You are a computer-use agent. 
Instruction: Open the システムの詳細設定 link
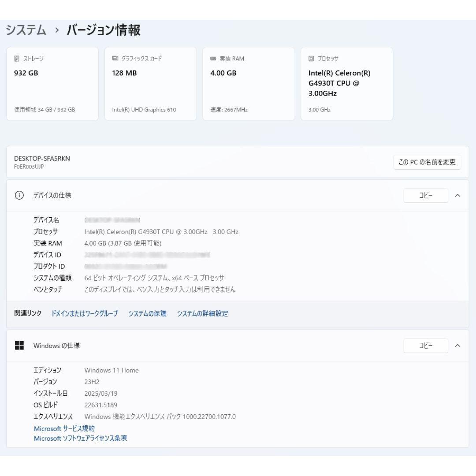click(x=203, y=313)
